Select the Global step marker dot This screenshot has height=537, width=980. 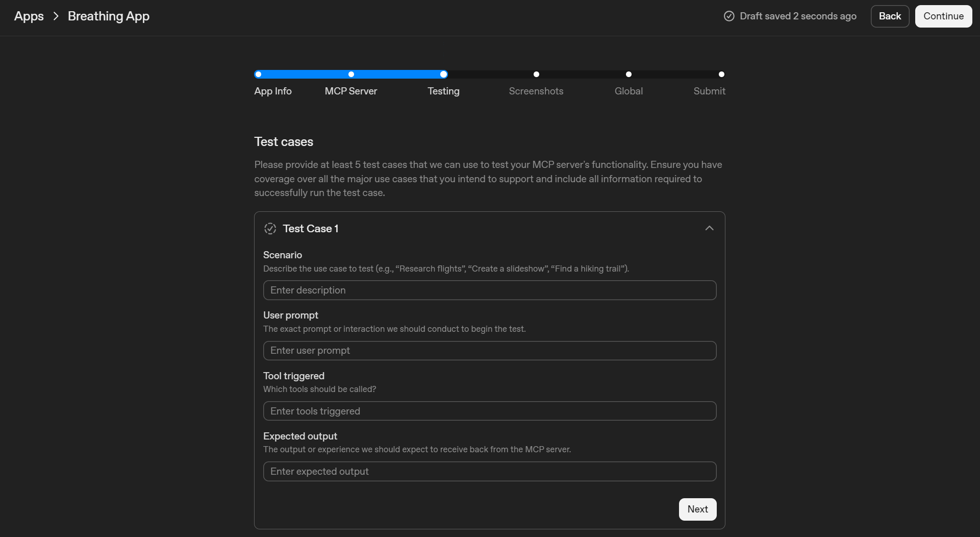pos(629,74)
